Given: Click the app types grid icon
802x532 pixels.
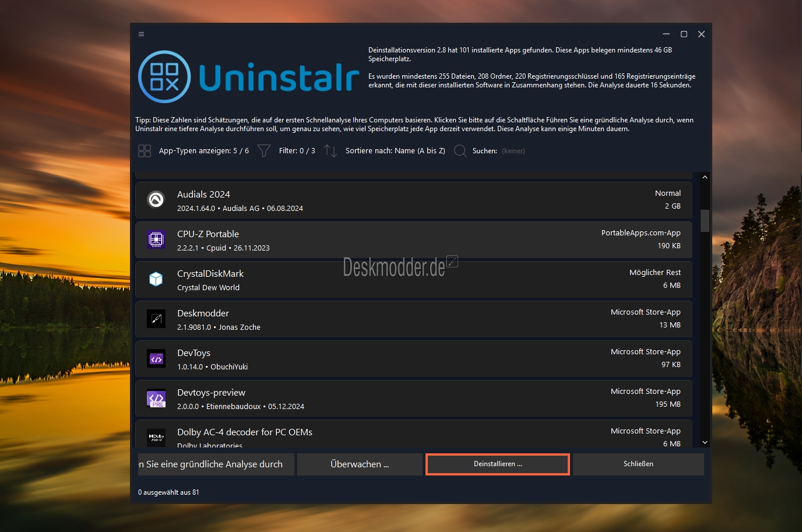Looking at the screenshot, I should (145, 151).
